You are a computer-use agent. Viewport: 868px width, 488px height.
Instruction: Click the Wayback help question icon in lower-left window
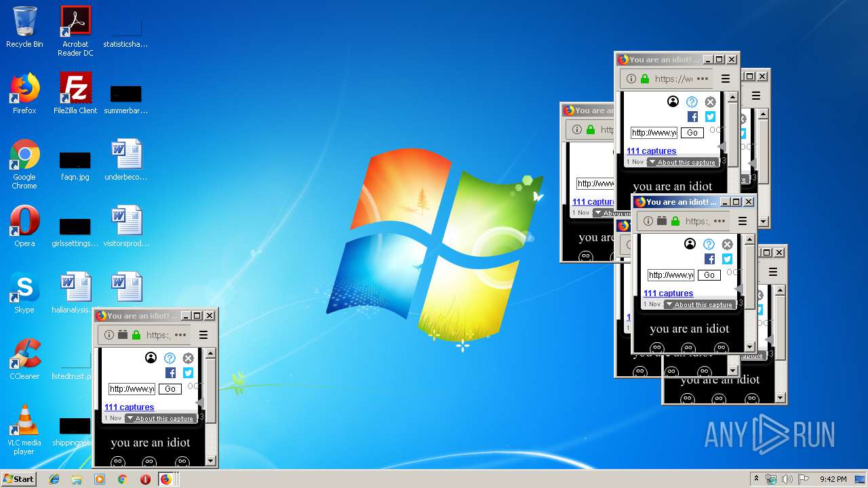click(x=170, y=358)
